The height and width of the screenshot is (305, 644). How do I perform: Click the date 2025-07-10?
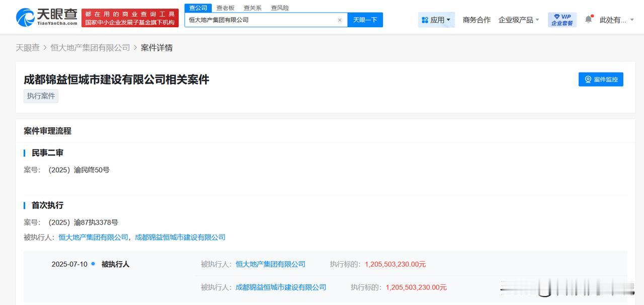pyautogui.click(x=69, y=264)
